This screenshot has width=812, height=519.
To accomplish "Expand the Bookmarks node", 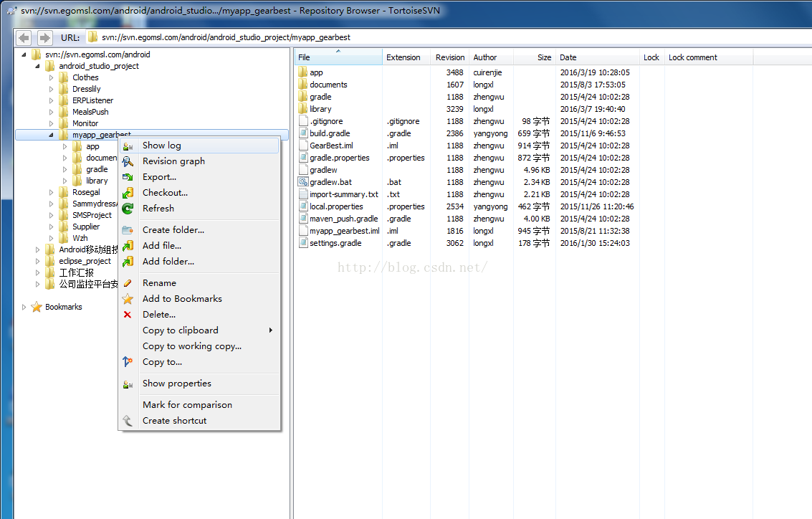I will pyautogui.click(x=24, y=307).
